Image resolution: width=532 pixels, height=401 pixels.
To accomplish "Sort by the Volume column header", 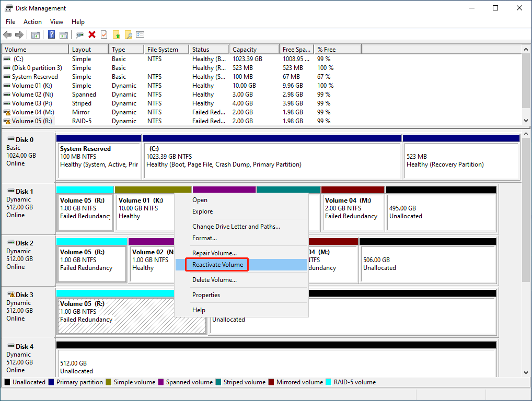I will point(35,50).
